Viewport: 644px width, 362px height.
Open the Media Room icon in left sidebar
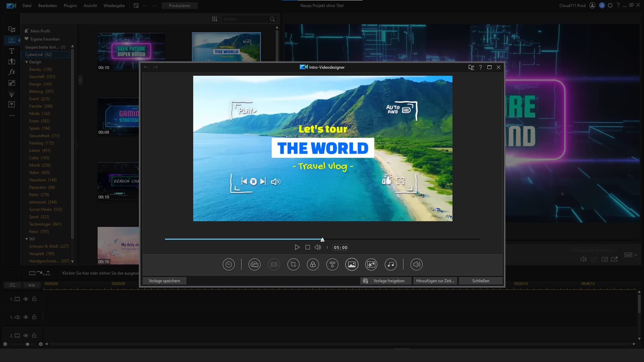coord(12,29)
